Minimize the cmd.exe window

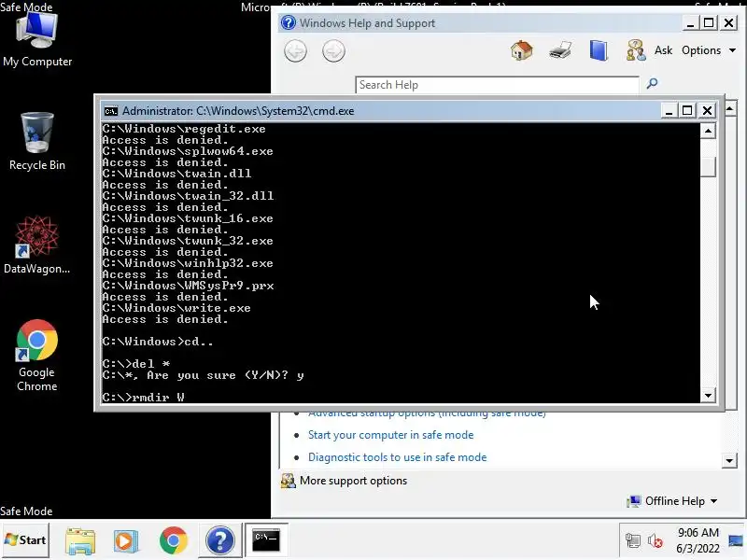pyautogui.click(x=669, y=111)
